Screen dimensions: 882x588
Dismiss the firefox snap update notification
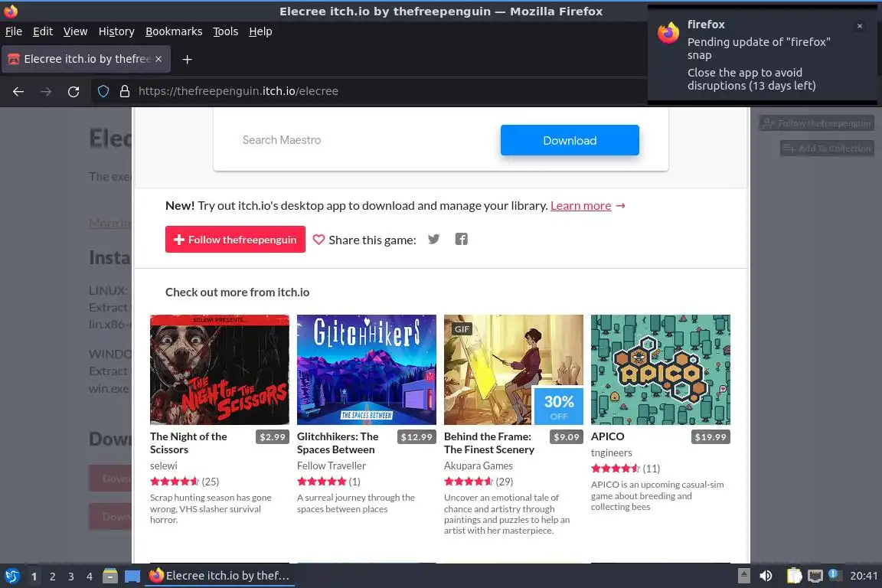[860, 26]
